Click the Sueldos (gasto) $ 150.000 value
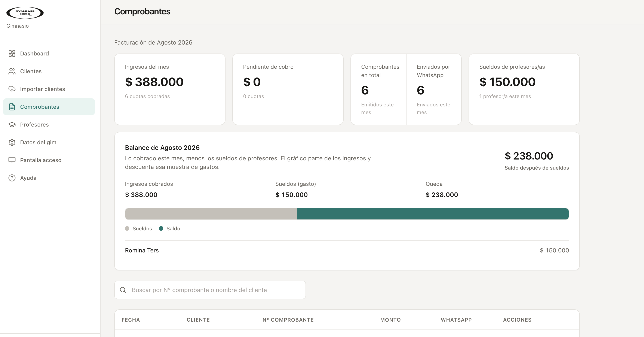644x337 pixels. pos(291,195)
